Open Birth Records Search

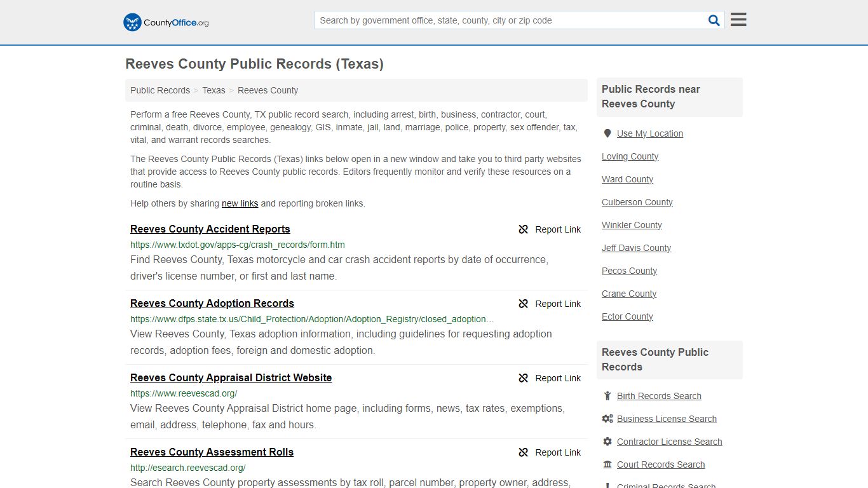pyautogui.click(x=659, y=396)
